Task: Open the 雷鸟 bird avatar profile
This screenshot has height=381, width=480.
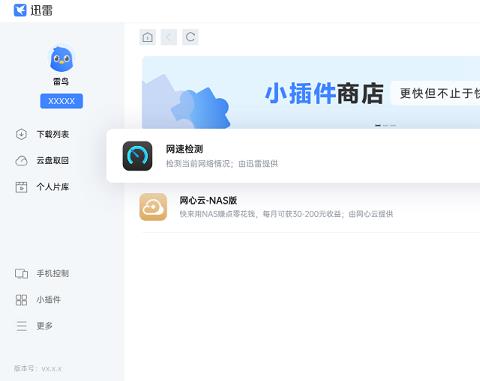Action: point(61,59)
